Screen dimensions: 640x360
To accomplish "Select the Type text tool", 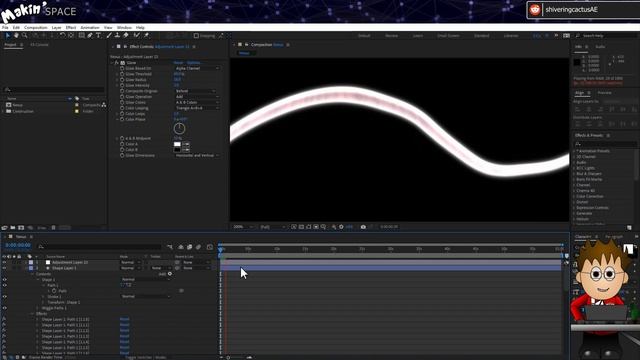I will pos(98,36).
